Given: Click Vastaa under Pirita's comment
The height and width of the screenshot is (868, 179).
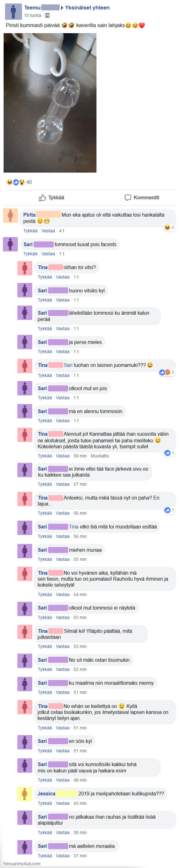Looking at the screenshot, I should click(48, 231).
